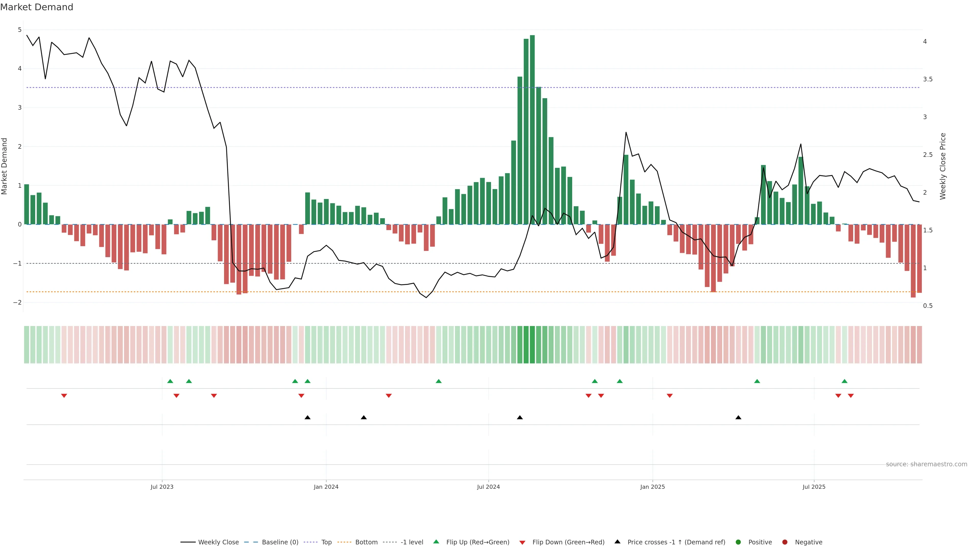Click the leftmost black price-cross triangle
This screenshot has height=551, width=980.
tap(307, 418)
